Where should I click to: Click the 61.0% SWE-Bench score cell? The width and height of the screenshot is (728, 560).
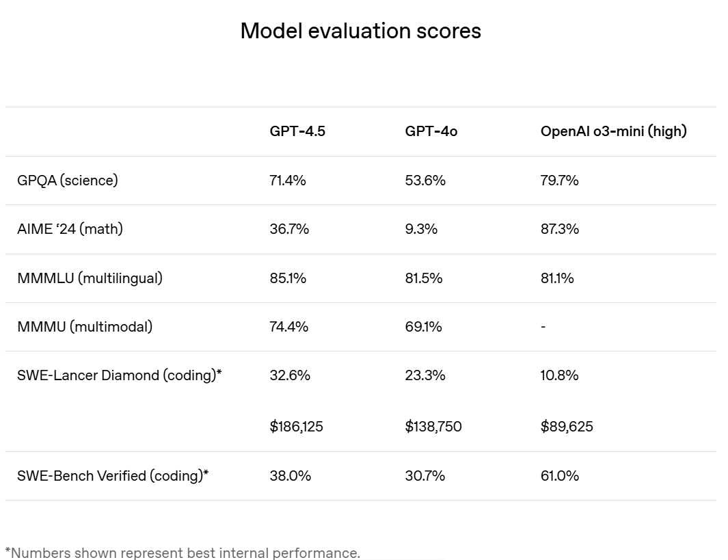pos(559,476)
